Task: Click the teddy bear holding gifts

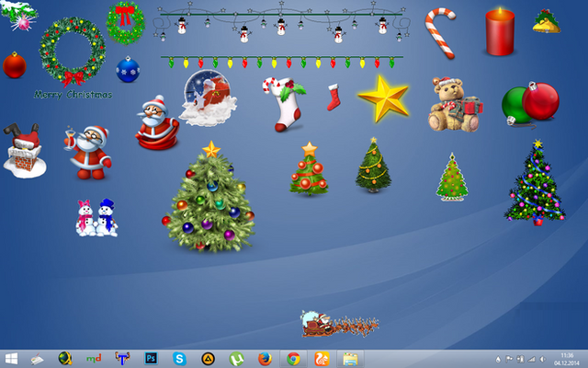Action: [x=455, y=104]
